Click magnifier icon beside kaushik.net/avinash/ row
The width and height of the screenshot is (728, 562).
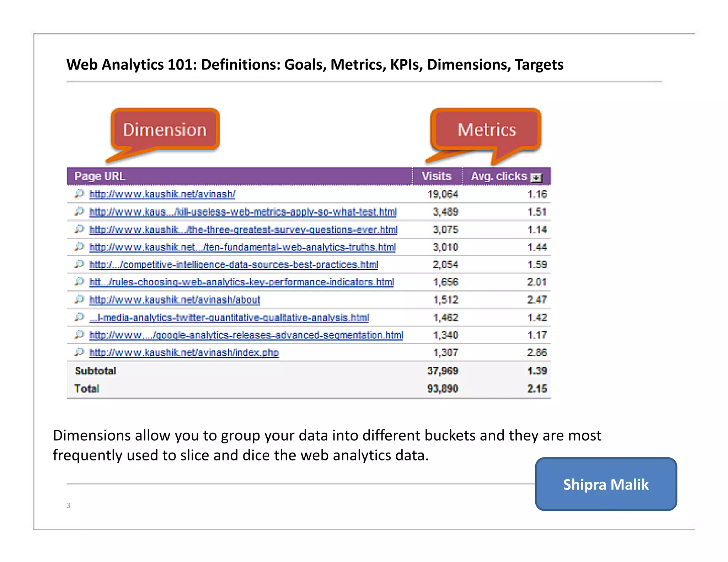coord(79,194)
